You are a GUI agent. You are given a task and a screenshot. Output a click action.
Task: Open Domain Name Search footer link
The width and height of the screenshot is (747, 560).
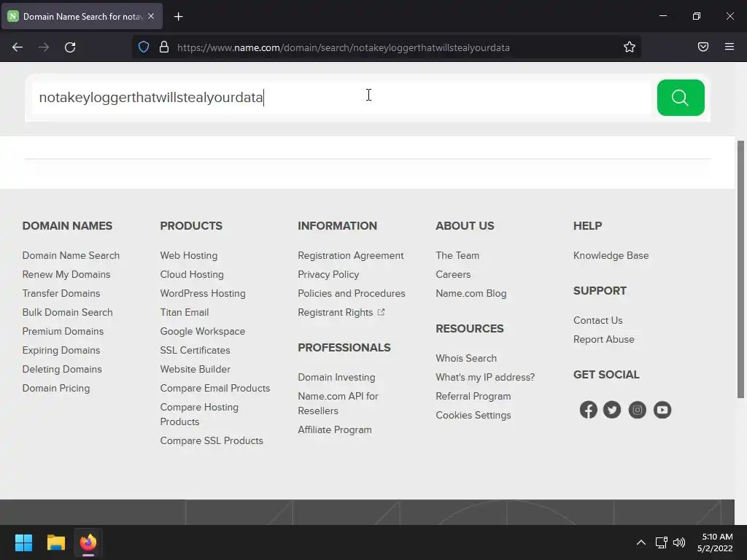coord(71,255)
